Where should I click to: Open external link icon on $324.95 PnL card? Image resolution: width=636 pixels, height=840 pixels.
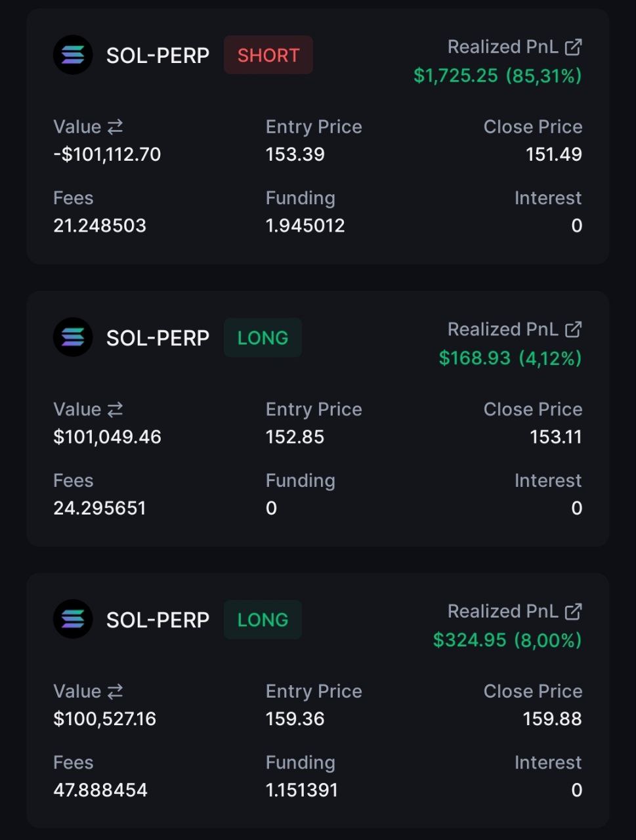click(x=573, y=612)
